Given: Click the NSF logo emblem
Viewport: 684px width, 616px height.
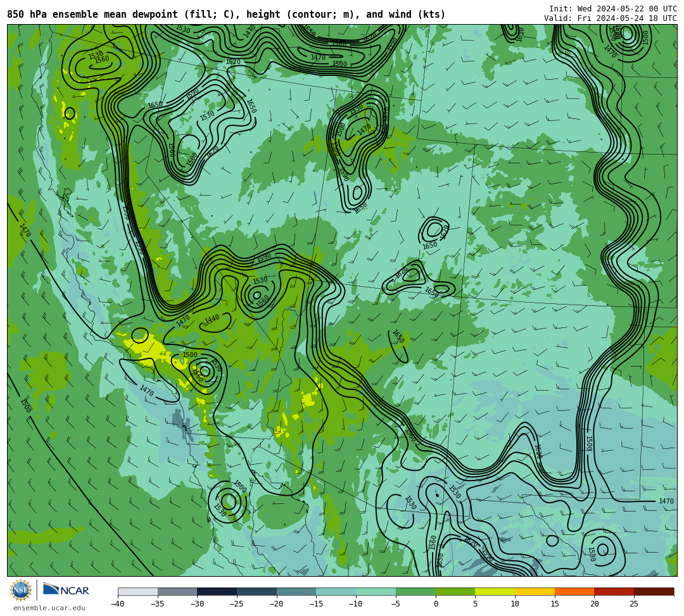Looking at the screenshot, I should pos(20,591).
